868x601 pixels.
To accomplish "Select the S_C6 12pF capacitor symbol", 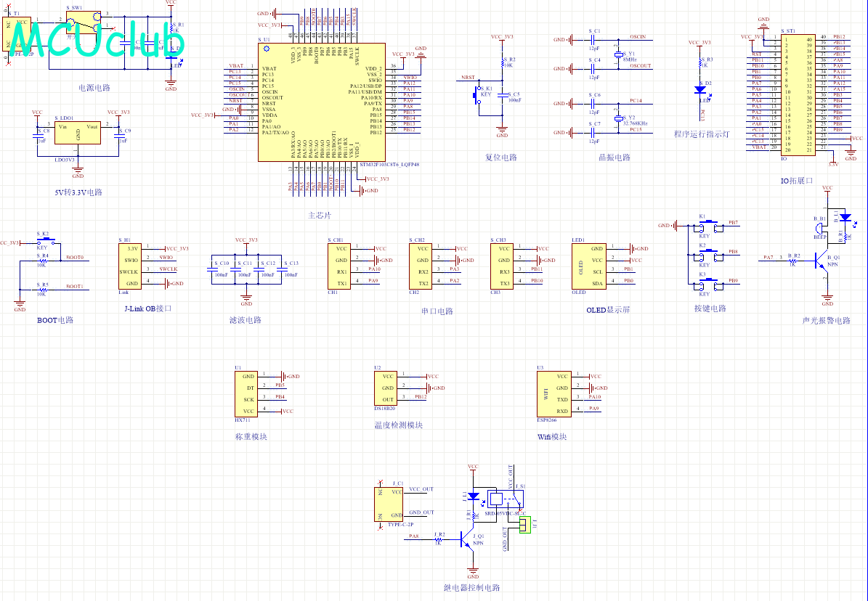I will click(593, 104).
